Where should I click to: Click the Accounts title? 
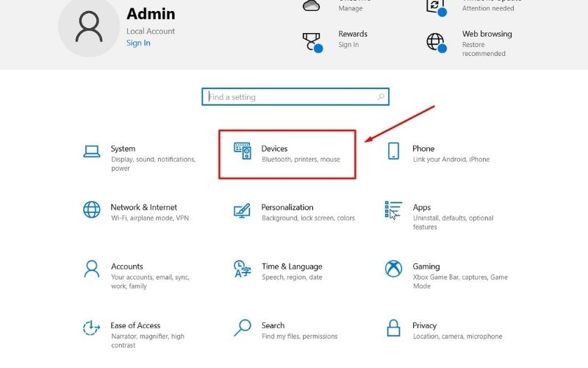coord(127,266)
